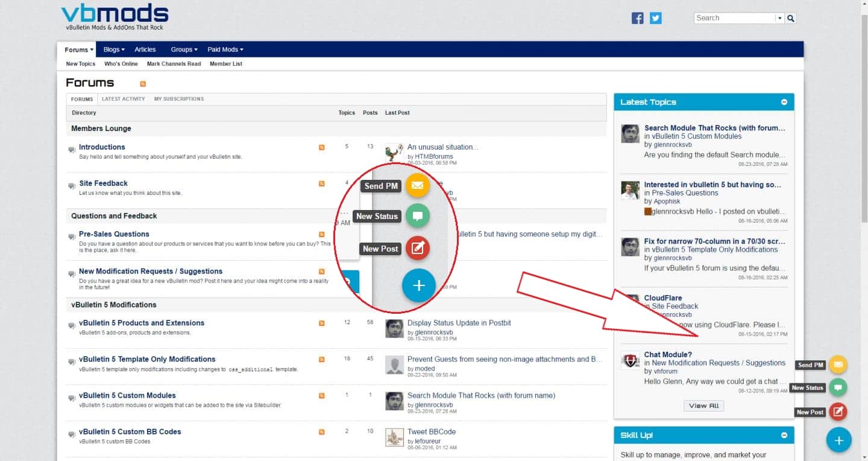Open the 'Tweet BBCode' last post
868x461 pixels.
[x=432, y=432]
